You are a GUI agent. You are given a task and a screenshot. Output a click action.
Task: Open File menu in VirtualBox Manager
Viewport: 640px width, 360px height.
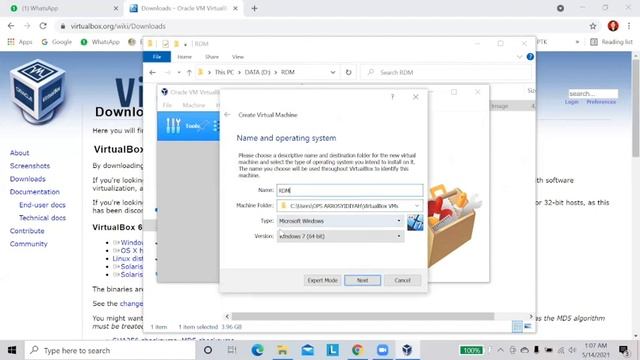pos(167,105)
